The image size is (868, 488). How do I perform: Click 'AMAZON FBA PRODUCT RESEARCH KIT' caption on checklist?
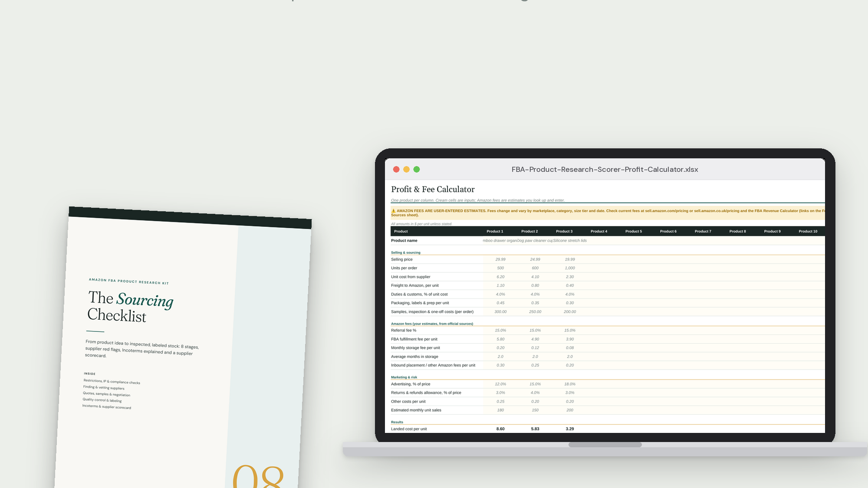pos(128,282)
